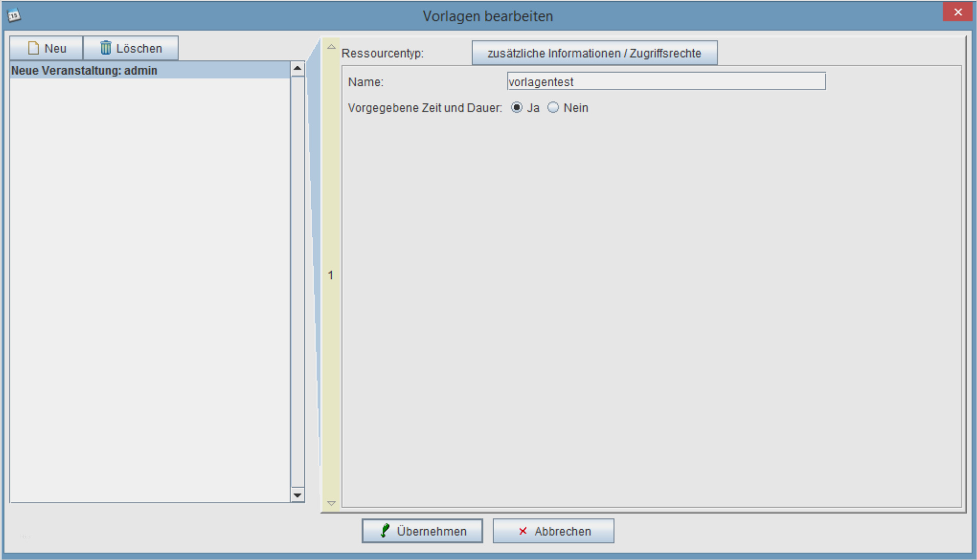The width and height of the screenshot is (977, 560).
Task: Click the down triangle on yellow strip
Action: click(331, 503)
